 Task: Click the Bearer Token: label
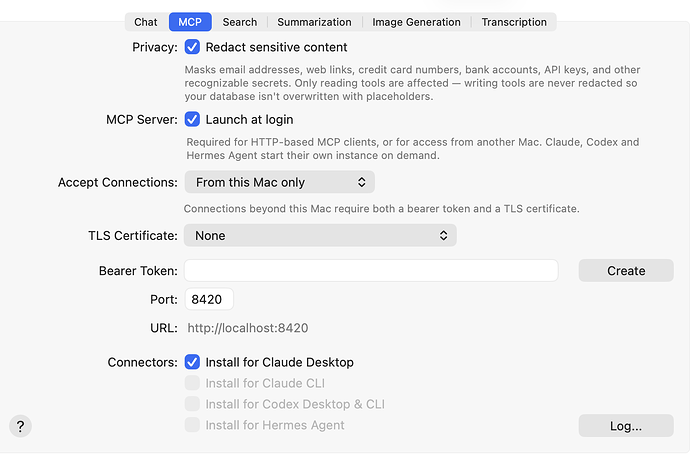138,271
